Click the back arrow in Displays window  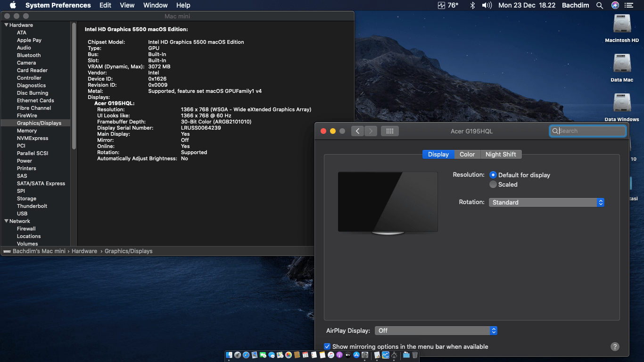click(x=357, y=131)
